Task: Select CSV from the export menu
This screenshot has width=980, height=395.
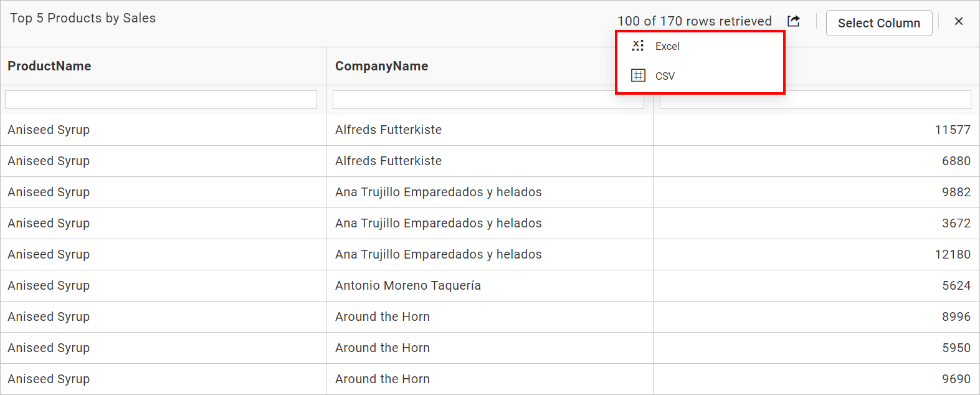Action: (x=665, y=75)
